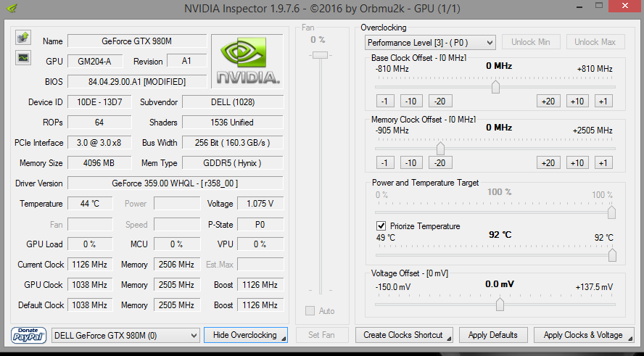
Task: Click Memory Clock Offset +1 button
Action: tap(603, 162)
